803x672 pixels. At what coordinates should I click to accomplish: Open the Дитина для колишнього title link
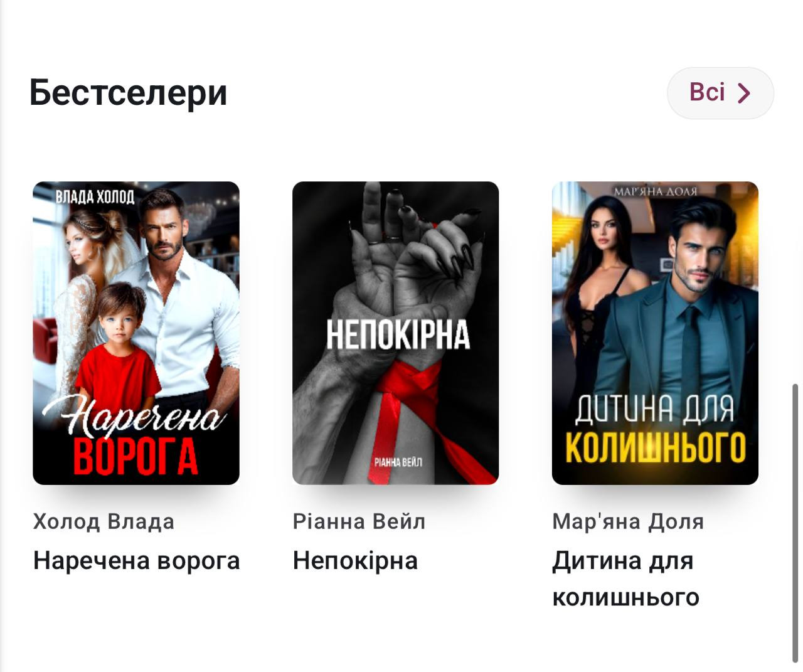click(625, 579)
